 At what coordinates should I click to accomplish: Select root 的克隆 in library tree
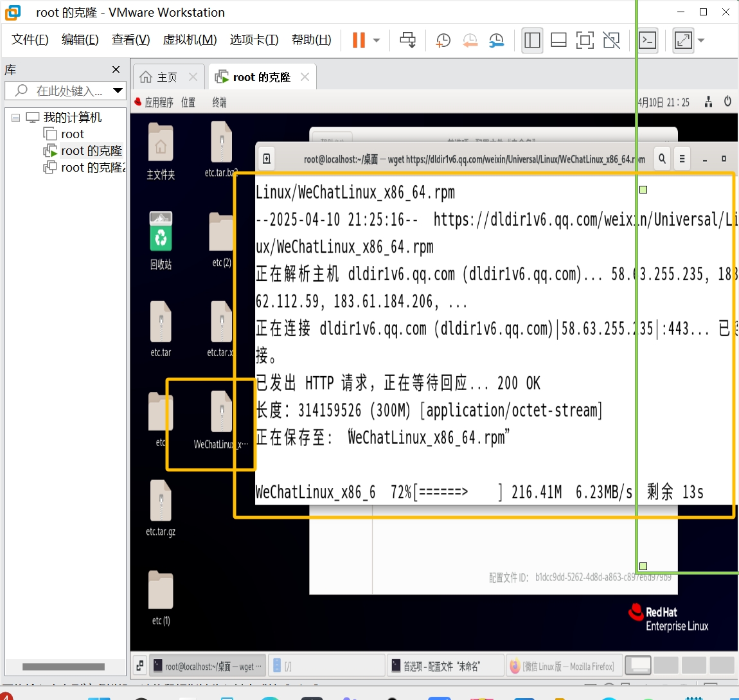pyautogui.click(x=82, y=151)
